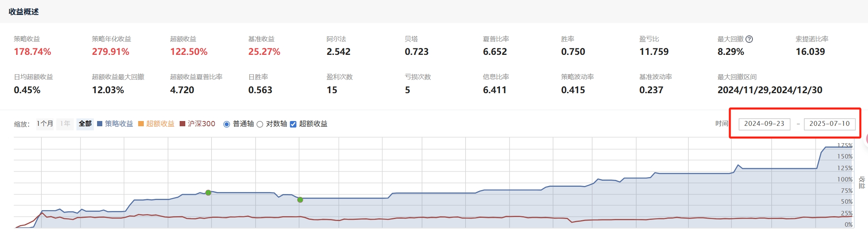Screen dimensions: 868x240
Task: Edit the end date 2025-07-10 field
Action: (829, 124)
